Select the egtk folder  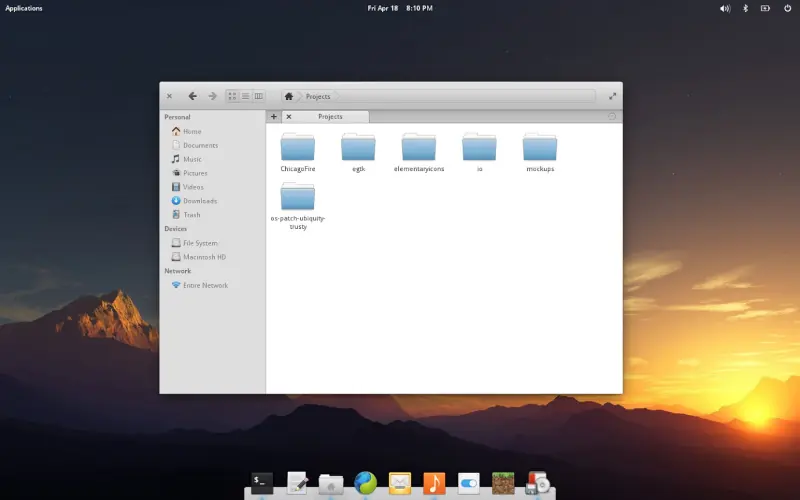click(358, 152)
